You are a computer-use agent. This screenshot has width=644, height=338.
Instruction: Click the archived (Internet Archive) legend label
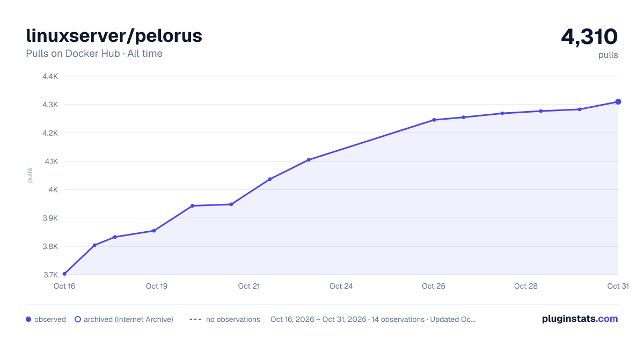click(128, 319)
